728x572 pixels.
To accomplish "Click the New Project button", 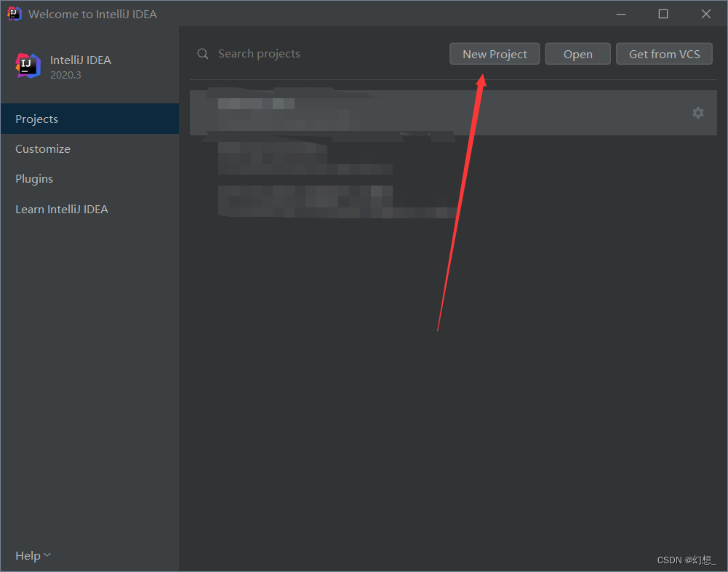I will coord(495,54).
